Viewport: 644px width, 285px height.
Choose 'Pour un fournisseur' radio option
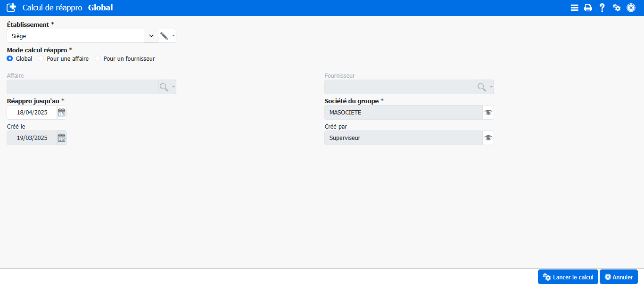[x=98, y=59]
